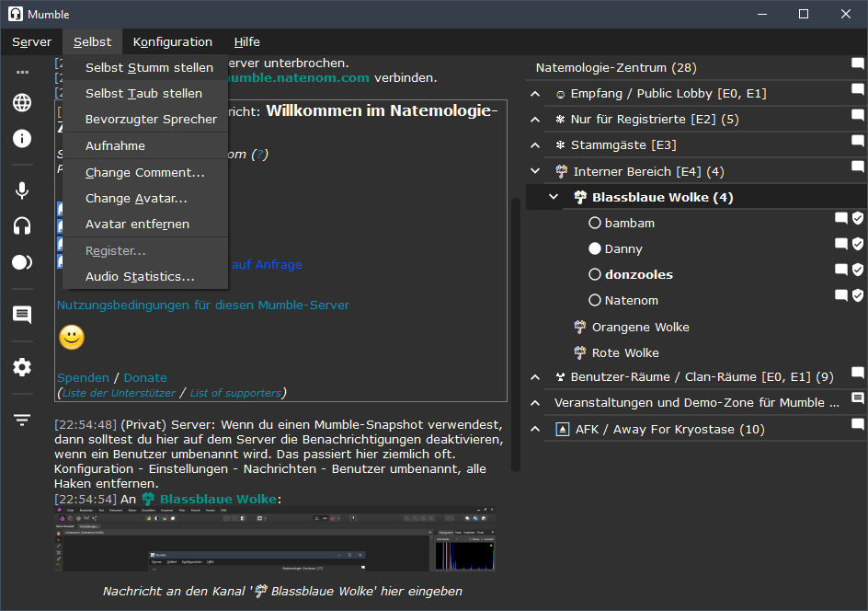Open the Nutzungsbedingungen für diesen Mumble-Server link
The height and width of the screenshot is (611, 868).
pyautogui.click(x=202, y=305)
